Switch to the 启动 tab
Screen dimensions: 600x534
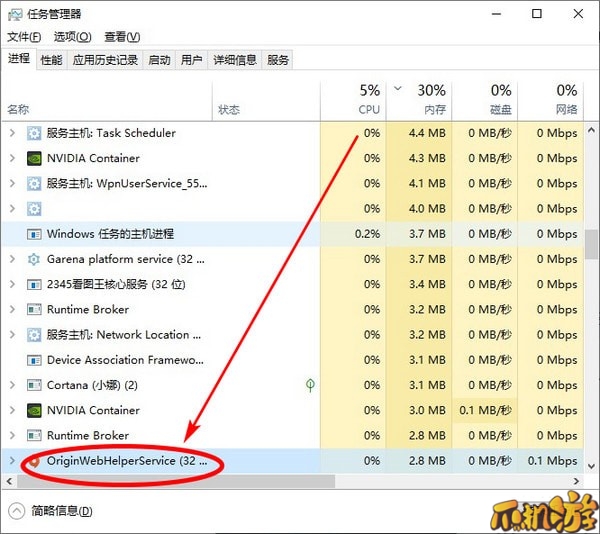(x=159, y=60)
